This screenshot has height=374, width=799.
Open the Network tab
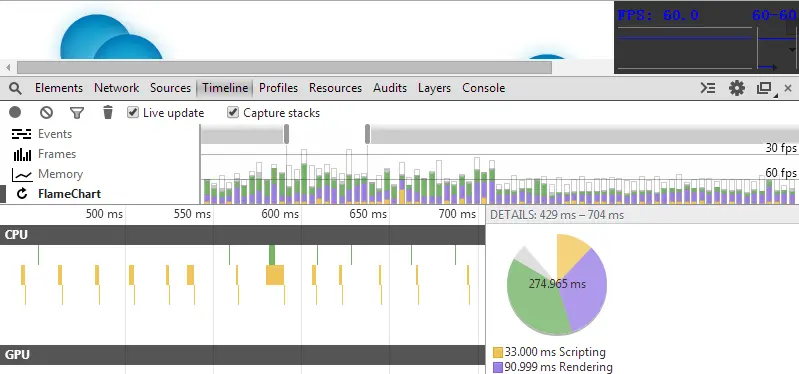pos(116,88)
